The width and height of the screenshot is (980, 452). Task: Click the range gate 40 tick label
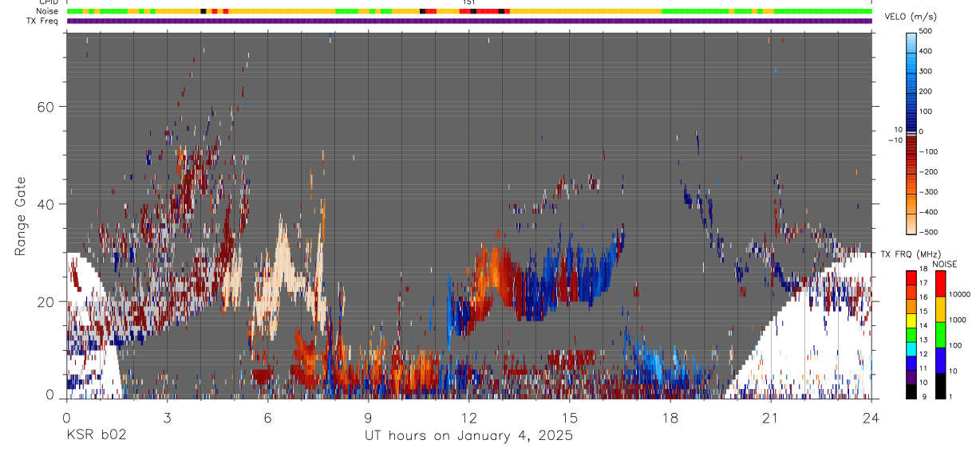[47, 204]
